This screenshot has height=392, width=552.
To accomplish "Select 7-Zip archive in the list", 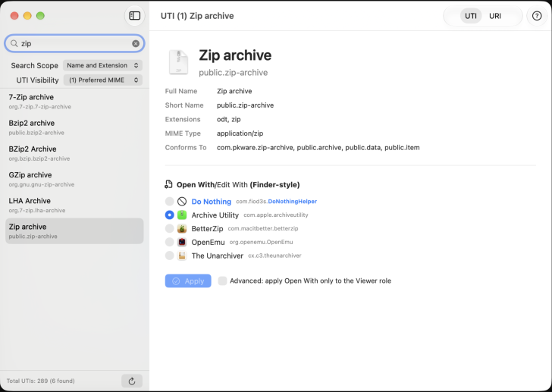I will pyautogui.click(x=74, y=102).
